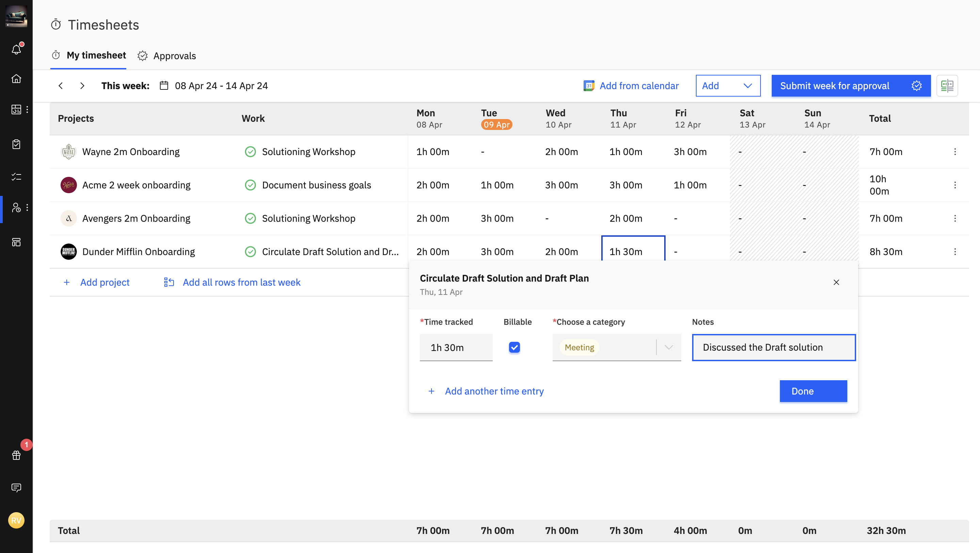Expand the Add dropdown

click(728, 86)
